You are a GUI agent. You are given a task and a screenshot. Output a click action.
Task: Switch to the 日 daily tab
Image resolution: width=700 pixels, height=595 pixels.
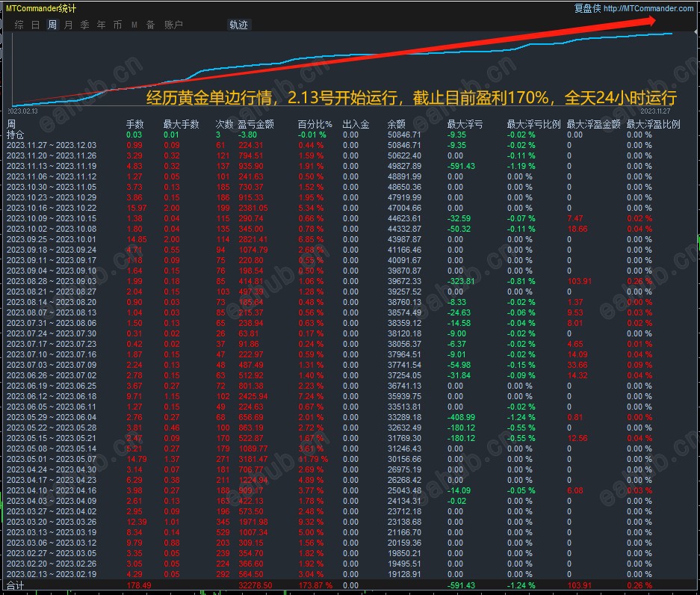(x=36, y=25)
